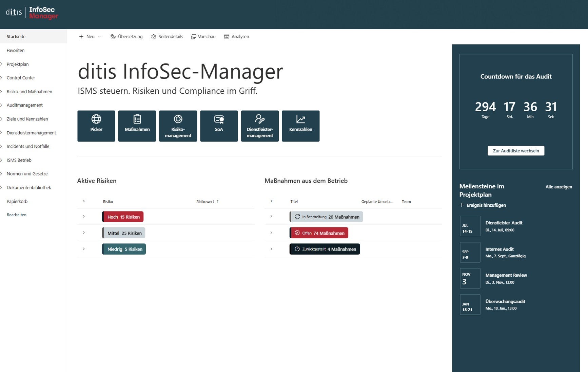Sort by the Risiko column header
The image size is (588, 372).
[108, 202]
